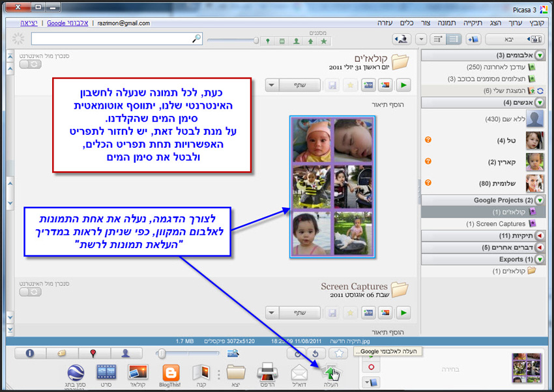The width and height of the screenshot is (554, 392).
Task: Click the create new album icon
Action: (473, 39)
